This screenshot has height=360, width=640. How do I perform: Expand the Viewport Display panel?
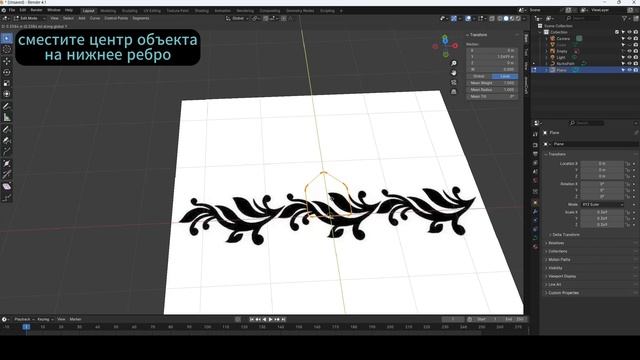click(561, 276)
